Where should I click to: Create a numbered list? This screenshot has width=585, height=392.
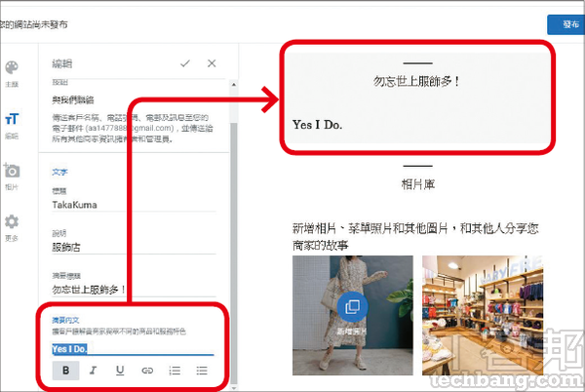click(x=175, y=371)
